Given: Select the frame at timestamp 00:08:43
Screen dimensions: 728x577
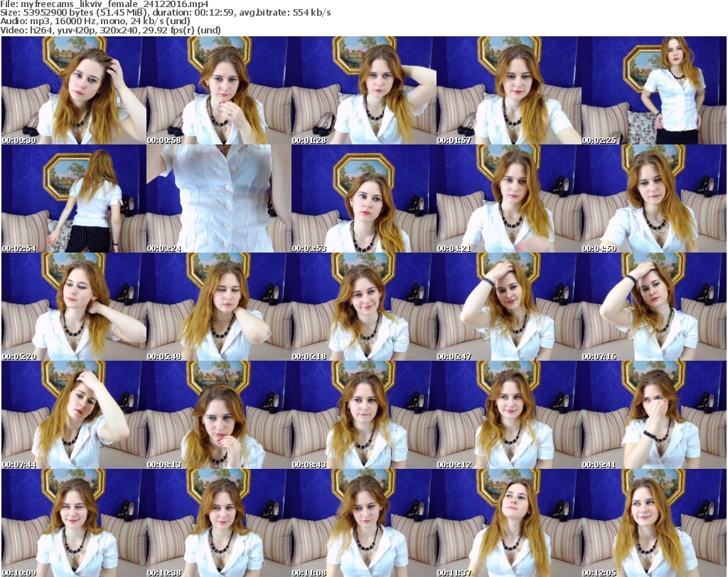Looking at the screenshot, I should click(x=364, y=415).
